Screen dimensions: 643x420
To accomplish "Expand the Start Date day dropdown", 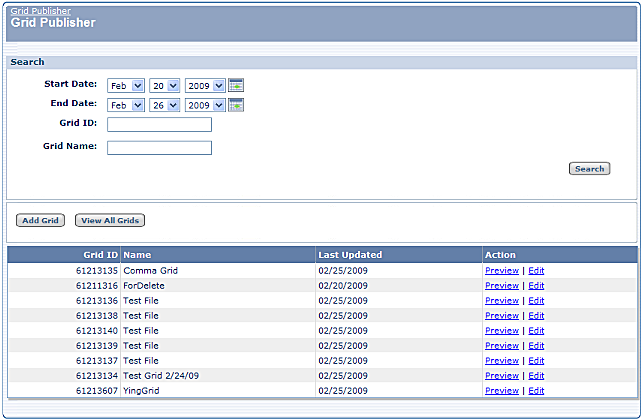I will pyautogui.click(x=164, y=86).
